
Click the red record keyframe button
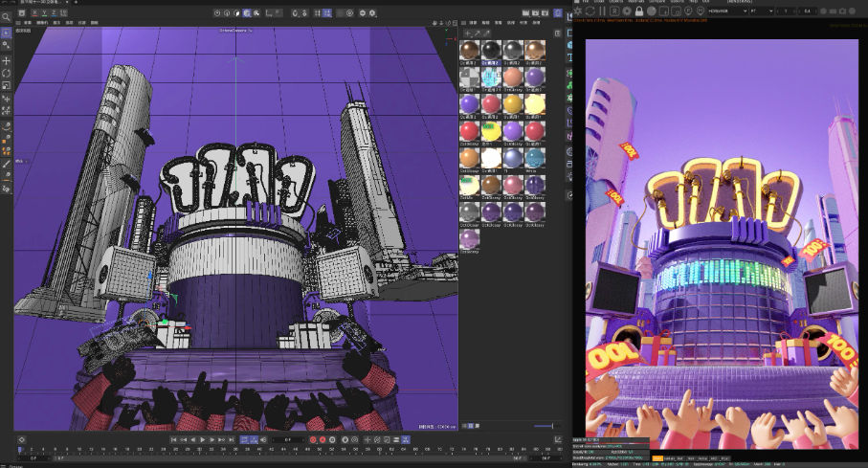click(x=313, y=439)
